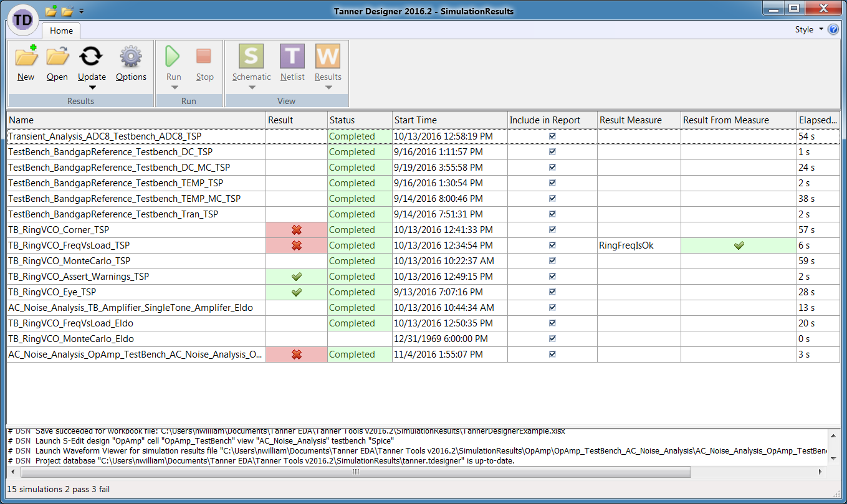Image resolution: width=847 pixels, height=504 pixels.
Task: Click the log panel scroll-down arrow
Action: pyautogui.click(x=834, y=459)
